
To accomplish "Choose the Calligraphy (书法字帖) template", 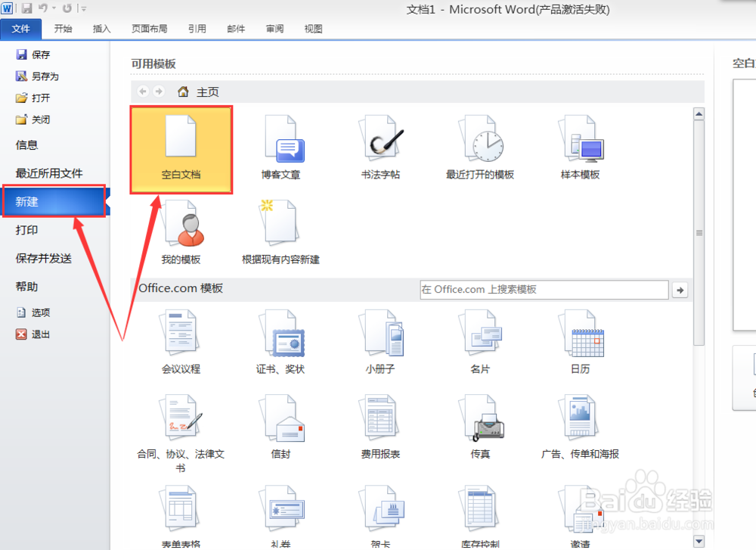I will point(380,148).
